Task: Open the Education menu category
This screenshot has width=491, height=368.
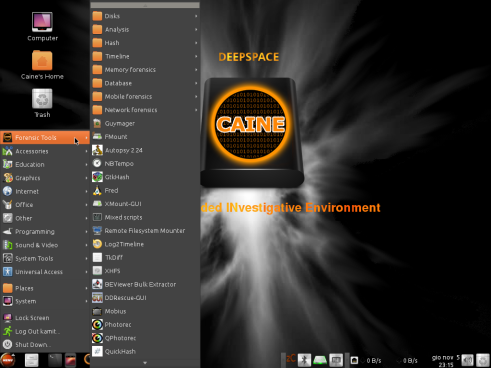Action: pyautogui.click(x=45, y=164)
